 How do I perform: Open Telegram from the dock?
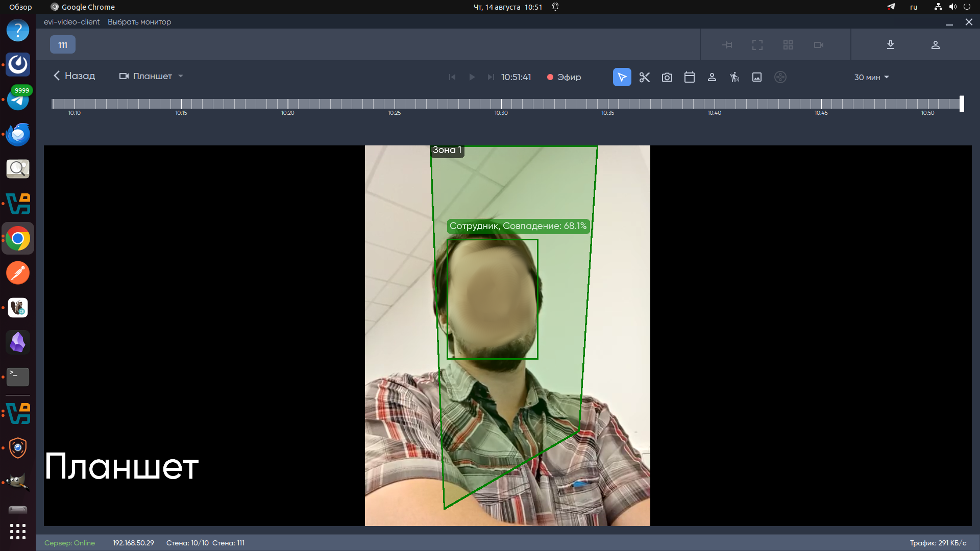[18, 99]
